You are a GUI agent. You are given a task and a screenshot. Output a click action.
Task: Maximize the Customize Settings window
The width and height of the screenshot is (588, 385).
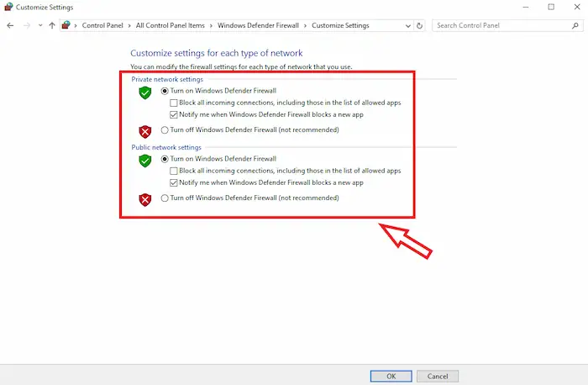[551, 7]
